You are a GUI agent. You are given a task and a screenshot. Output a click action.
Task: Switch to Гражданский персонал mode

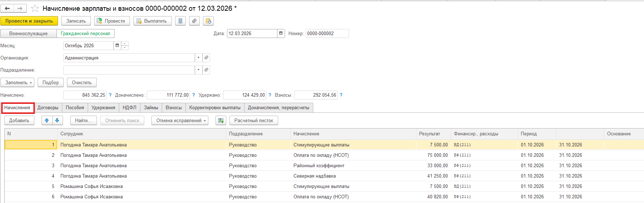(x=86, y=34)
